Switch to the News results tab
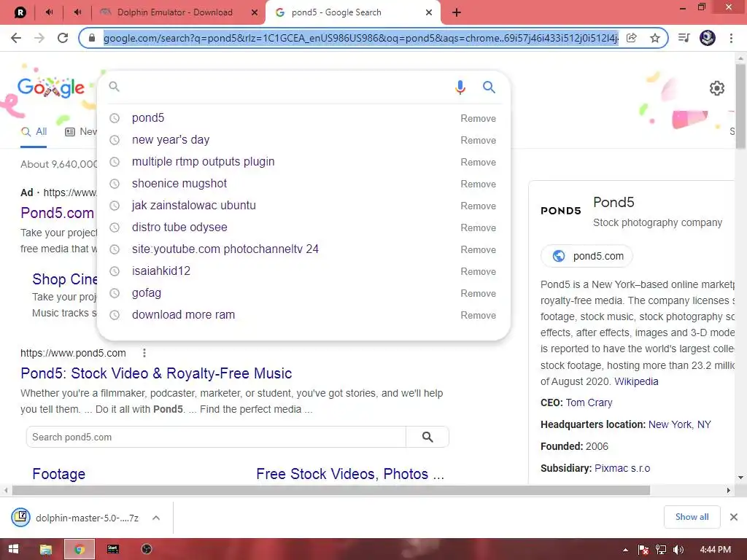Screen dimensions: 747x560 [x=81, y=132]
